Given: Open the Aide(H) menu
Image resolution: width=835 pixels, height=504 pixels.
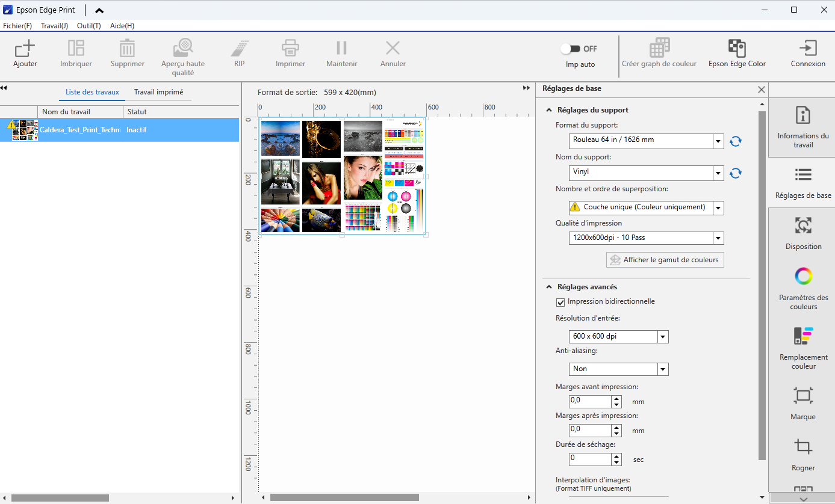Looking at the screenshot, I should [x=122, y=26].
